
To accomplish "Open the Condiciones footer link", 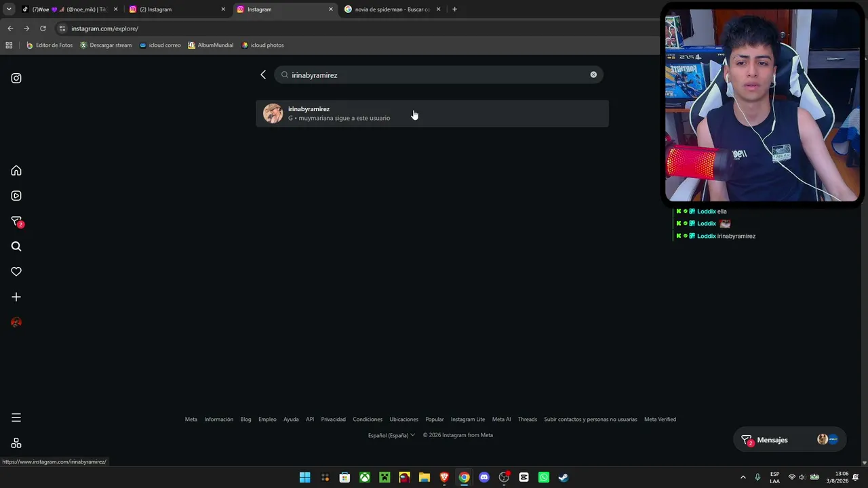I will click(368, 419).
